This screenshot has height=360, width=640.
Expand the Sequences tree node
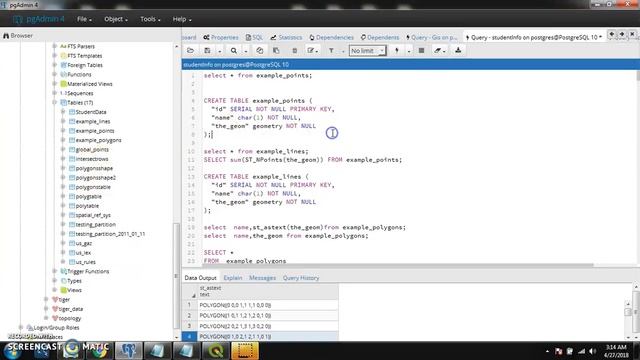point(55,93)
